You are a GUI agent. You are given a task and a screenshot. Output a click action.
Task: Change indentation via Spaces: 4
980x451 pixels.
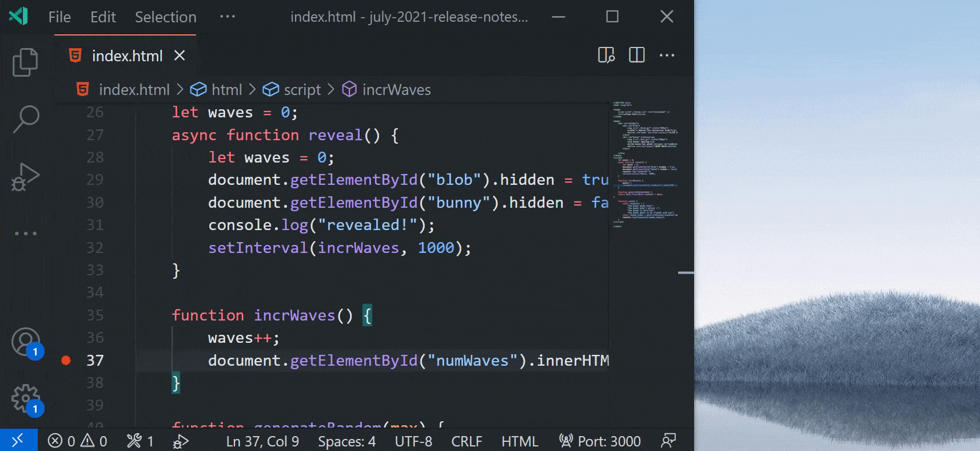(346, 441)
